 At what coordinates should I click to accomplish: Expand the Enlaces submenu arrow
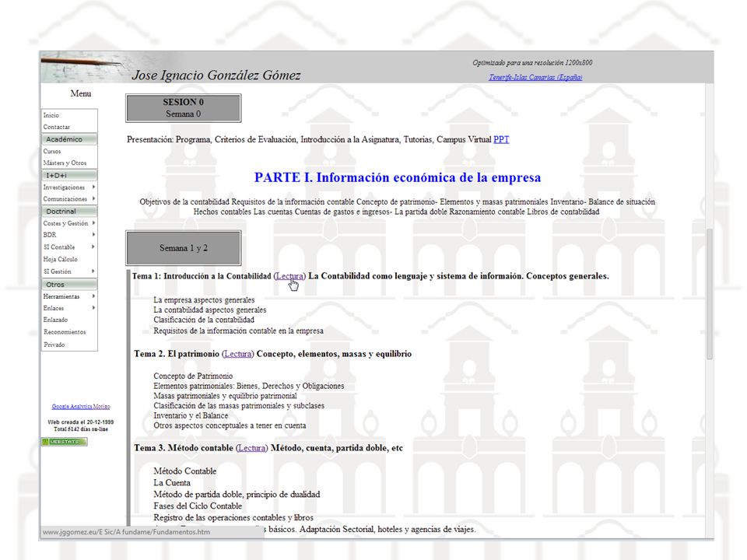[93, 308]
